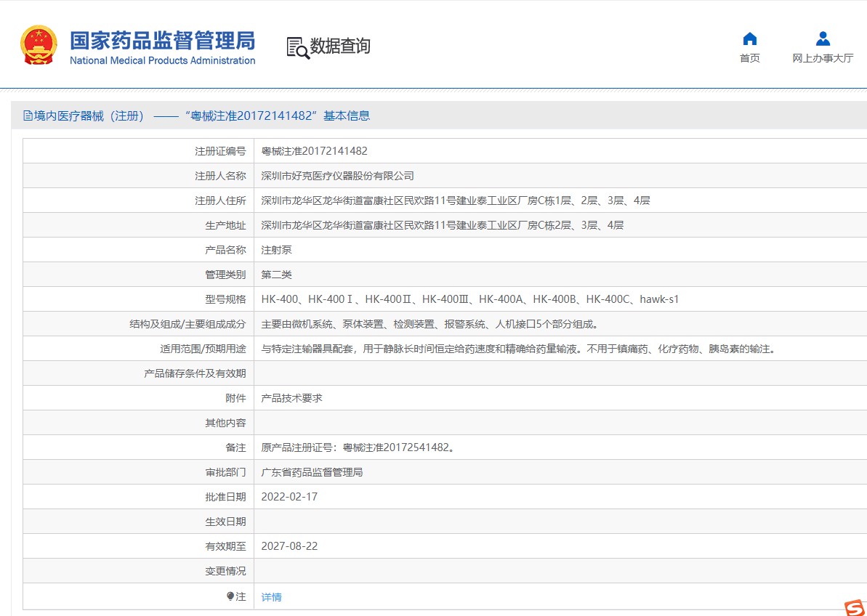Image resolution: width=867 pixels, height=616 pixels.
Task: Open the home page house icon
Action: pyautogui.click(x=750, y=38)
